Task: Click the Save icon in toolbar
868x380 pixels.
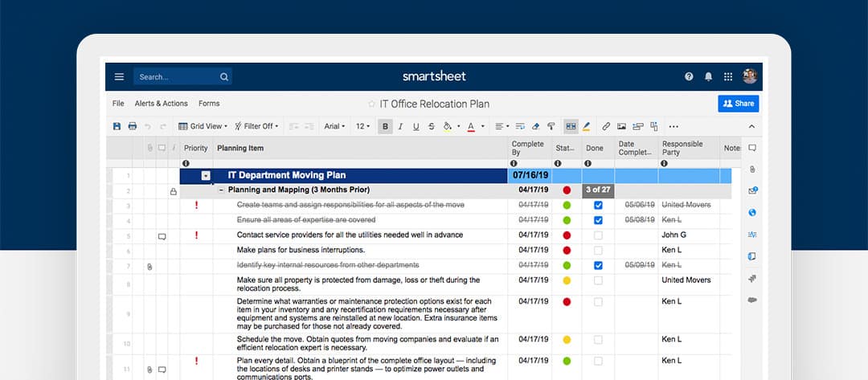Action: 117,126
